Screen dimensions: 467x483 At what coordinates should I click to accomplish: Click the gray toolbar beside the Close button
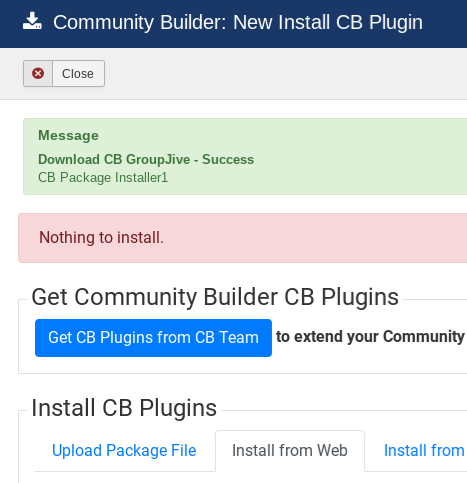pos(283,74)
